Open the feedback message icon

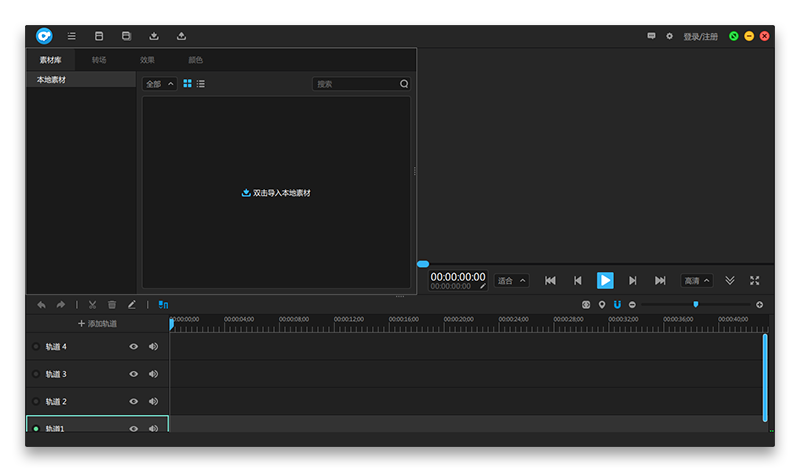(651, 36)
